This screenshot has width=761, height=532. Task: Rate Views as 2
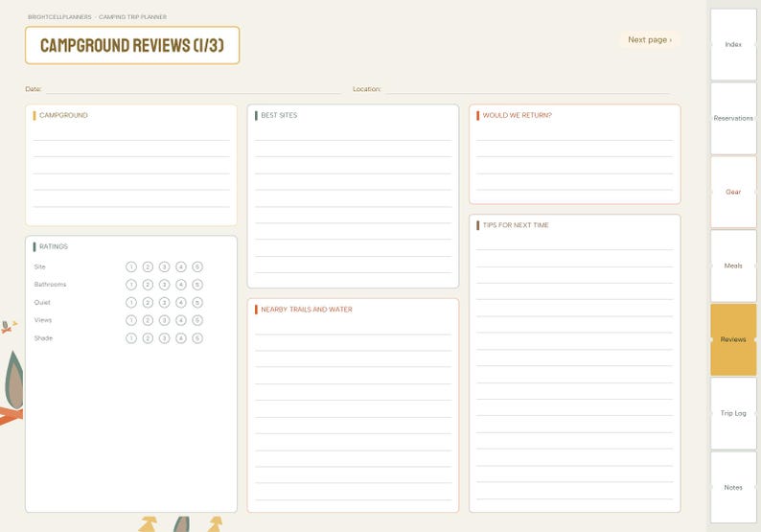(x=148, y=320)
